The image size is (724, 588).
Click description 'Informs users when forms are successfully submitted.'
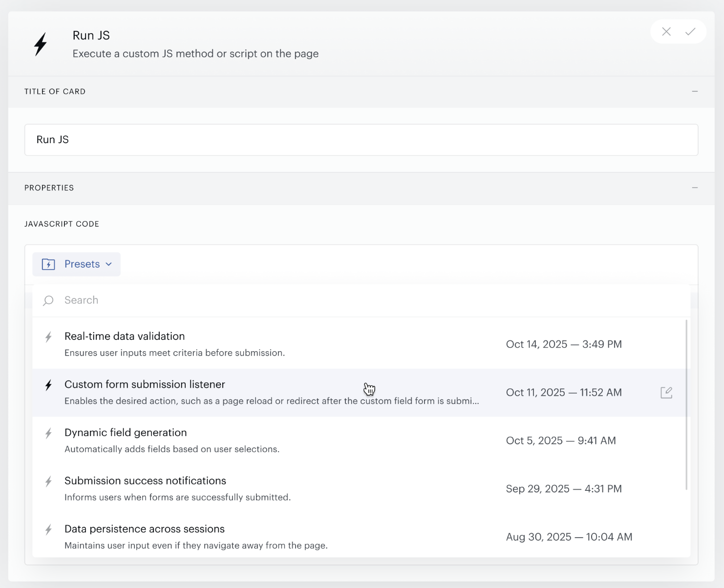pos(177,497)
